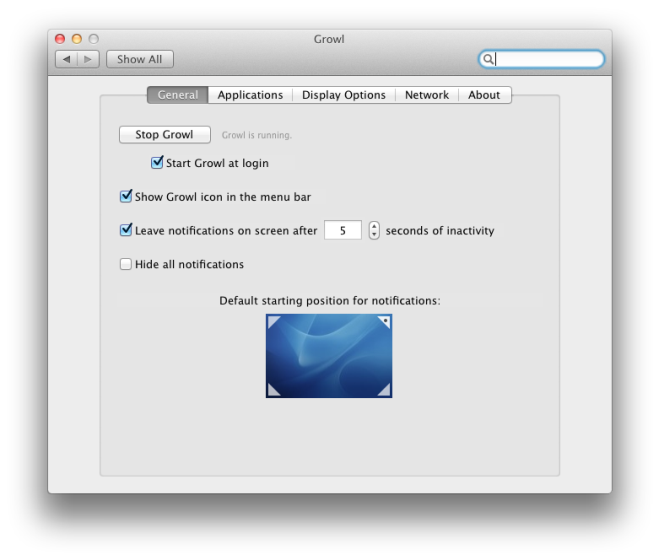Click the magnifier icon in search field
The width and height of the screenshot is (660, 560).
487,59
